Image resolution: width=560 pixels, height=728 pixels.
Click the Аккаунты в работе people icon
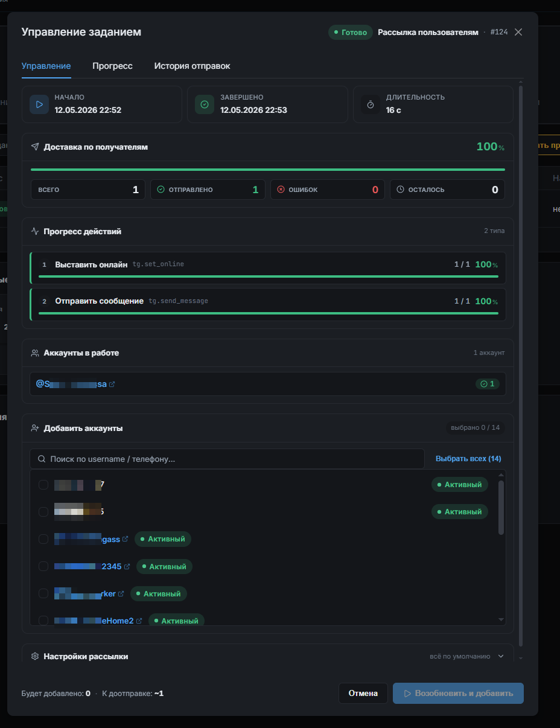(35, 353)
